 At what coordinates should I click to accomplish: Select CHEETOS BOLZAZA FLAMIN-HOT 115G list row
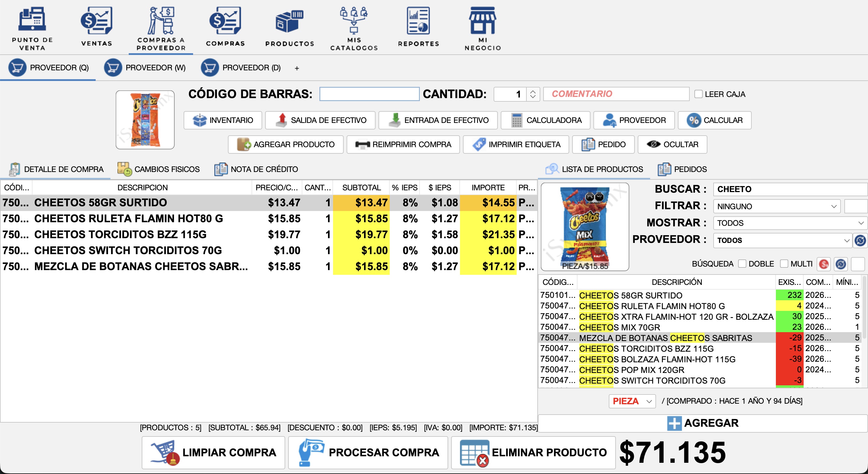[x=700, y=359]
